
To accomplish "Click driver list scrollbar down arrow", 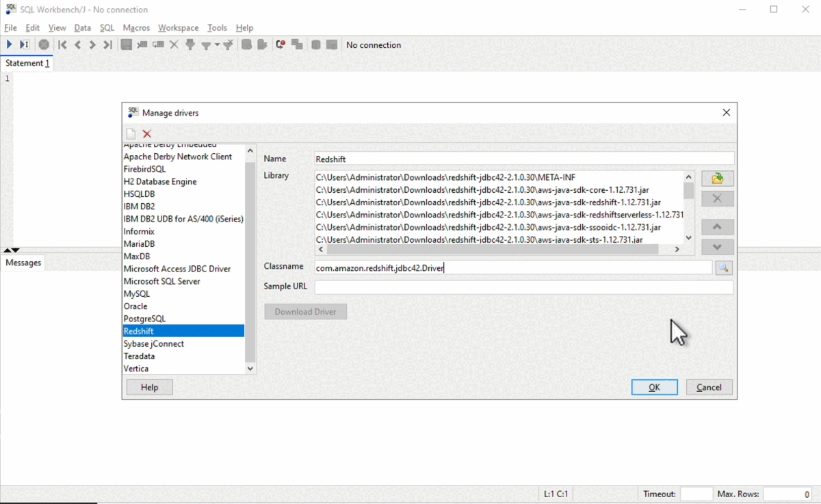I will coord(250,368).
